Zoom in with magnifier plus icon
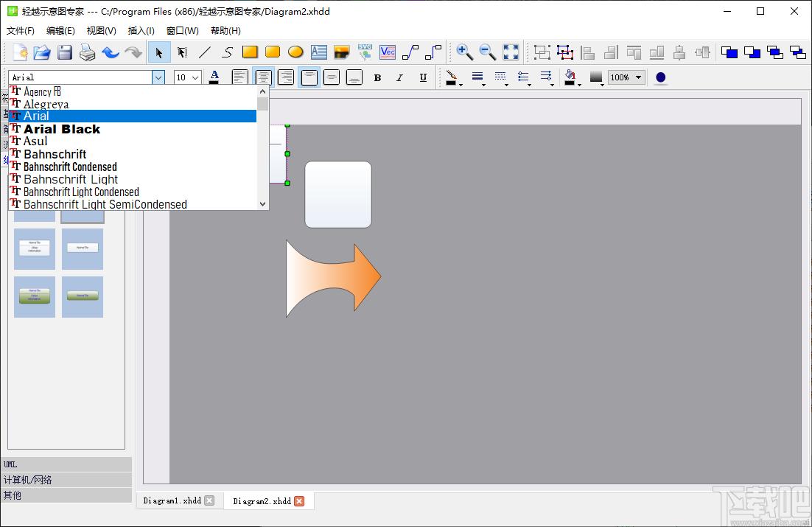 [464, 52]
